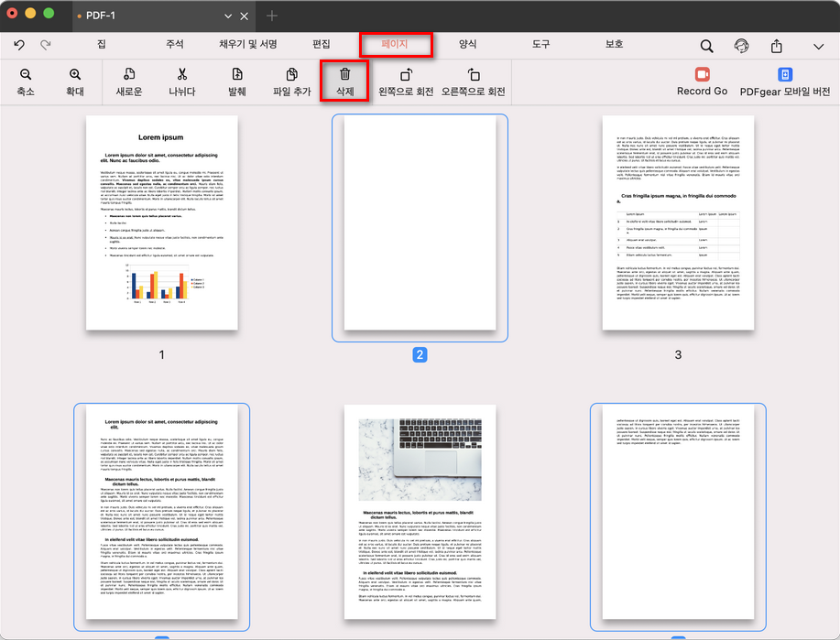This screenshot has width=840, height=640.
Task: Zoom in with the 확대 magnifier
Action: pos(75,75)
